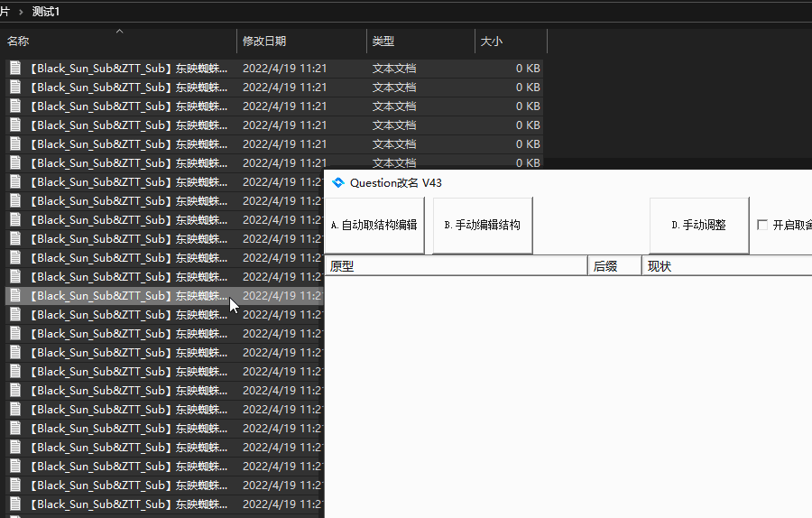This screenshot has width=812, height=518.
Task: Click the 原型 column header
Action: (x=456, y=266)
